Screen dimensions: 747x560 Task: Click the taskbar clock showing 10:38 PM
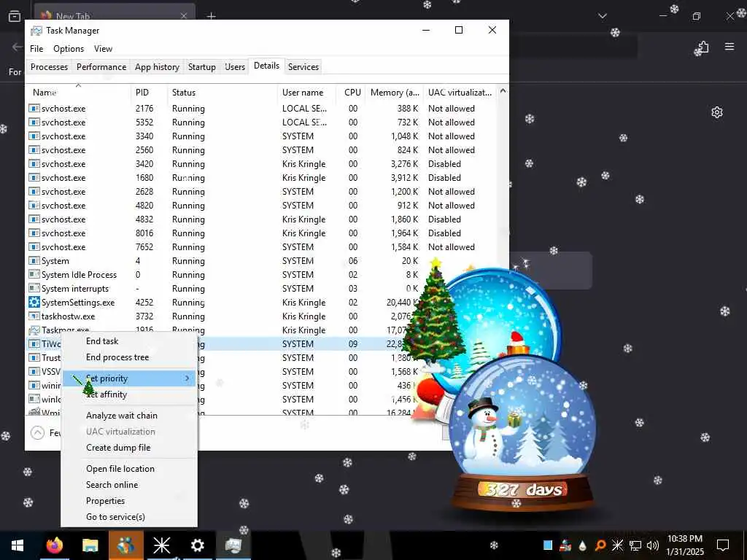click(x=684, y=545)
